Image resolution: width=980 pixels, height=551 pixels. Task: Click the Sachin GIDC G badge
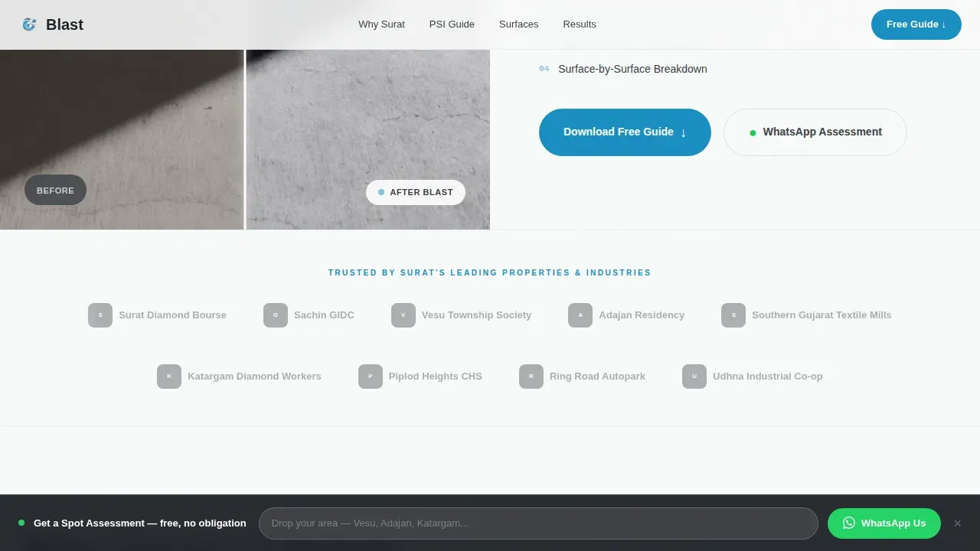(x=276, y=315)
